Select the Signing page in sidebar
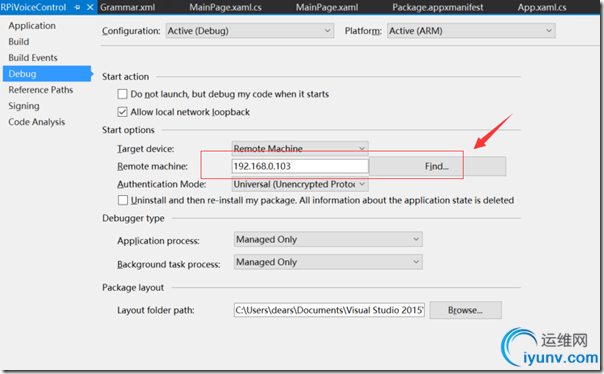 (24, 106)
